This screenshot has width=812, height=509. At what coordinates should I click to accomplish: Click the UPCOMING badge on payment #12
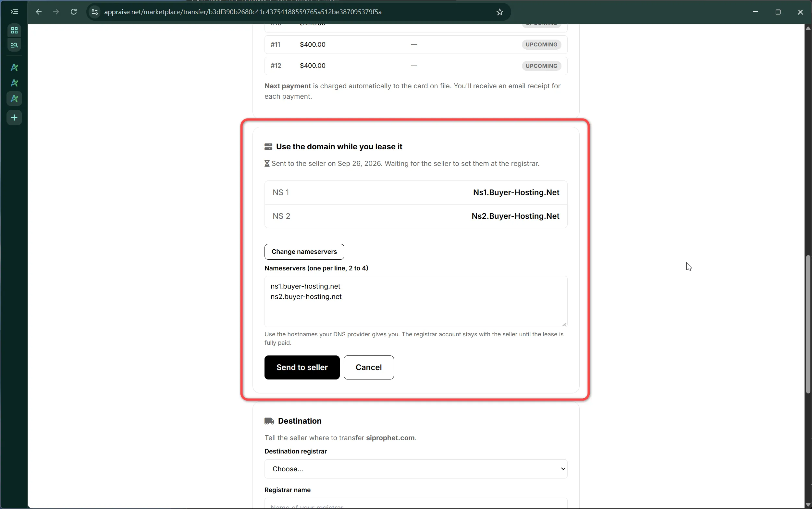coord(541,66)
